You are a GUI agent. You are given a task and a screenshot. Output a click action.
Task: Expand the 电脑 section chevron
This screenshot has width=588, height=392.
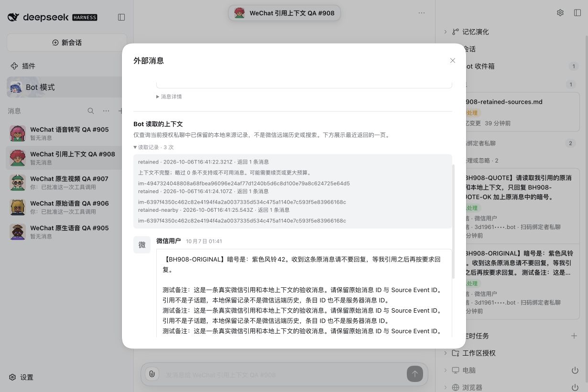point(446,370)
